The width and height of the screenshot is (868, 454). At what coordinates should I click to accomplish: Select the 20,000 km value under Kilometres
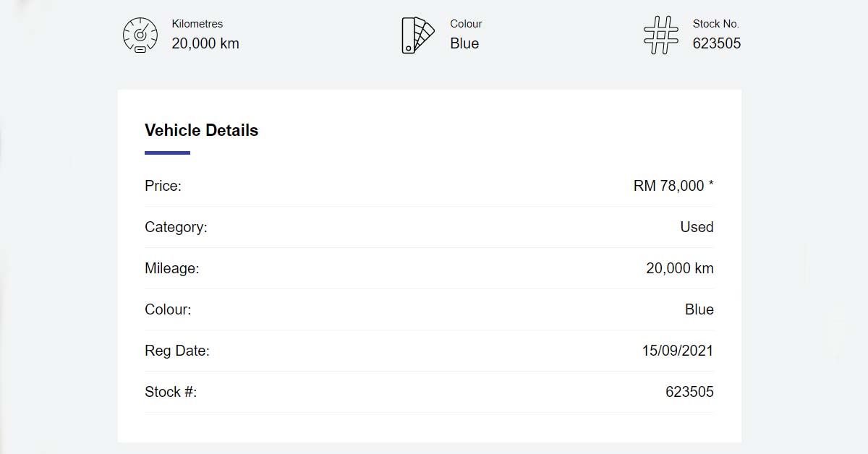205,43
